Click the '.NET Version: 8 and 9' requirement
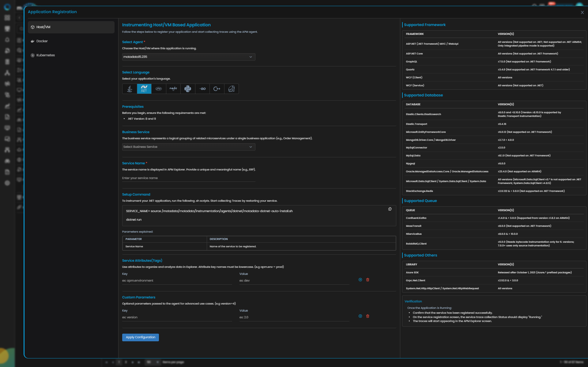This screenshot has width=588, height=367. coord(142,119)
